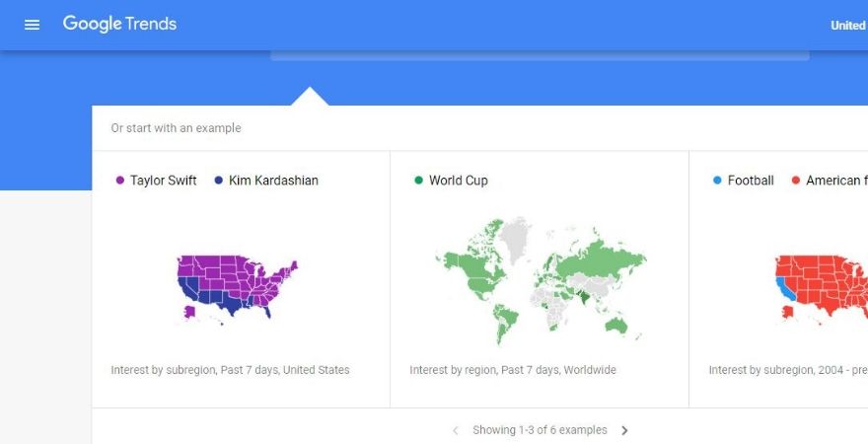This screenshot has width=868, height=444.
Task: Click 'Or start with an example' heading
Action: tap(176, 128)
